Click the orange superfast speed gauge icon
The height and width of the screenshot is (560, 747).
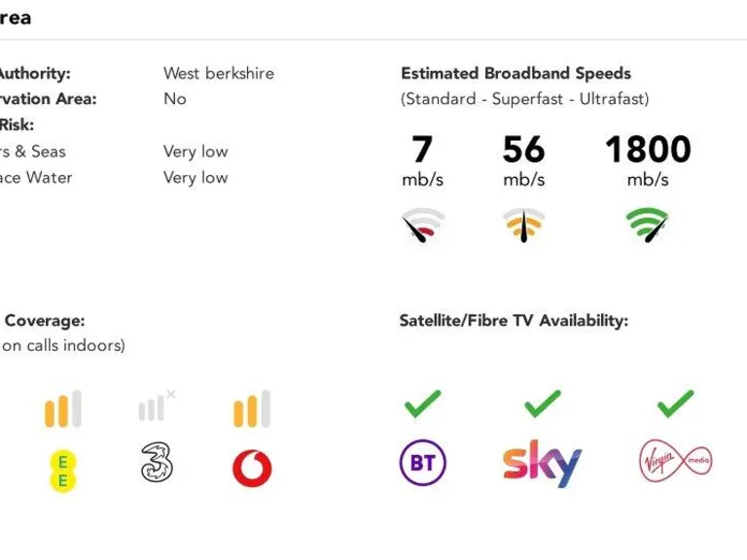pos(523,226)
